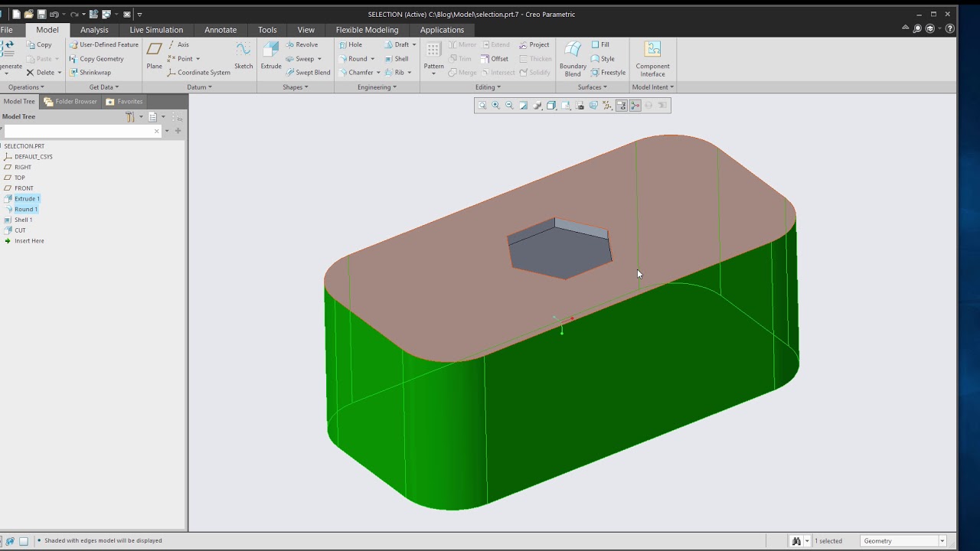Click the Offset editing tool
The width and height of the screenshot is (980, 551).
pyautogui.click(x=495, y=59)
